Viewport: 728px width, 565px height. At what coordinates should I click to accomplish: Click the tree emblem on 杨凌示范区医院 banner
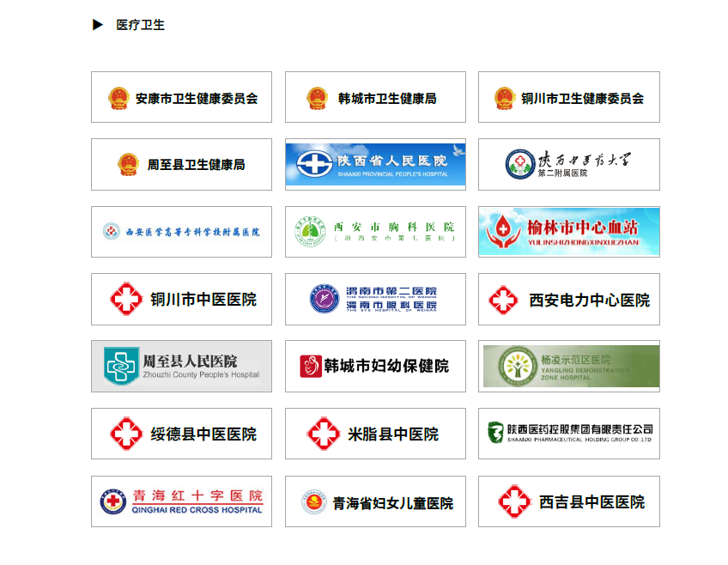tap(517, 367)
